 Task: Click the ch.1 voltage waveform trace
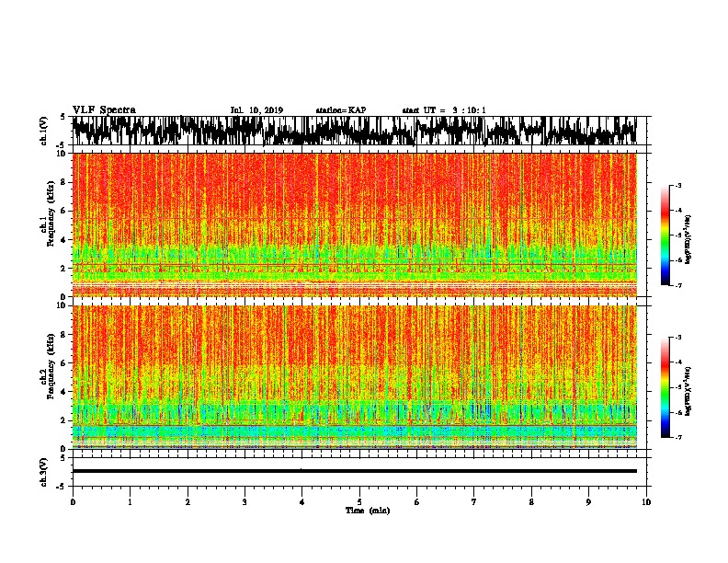point(355,131)
